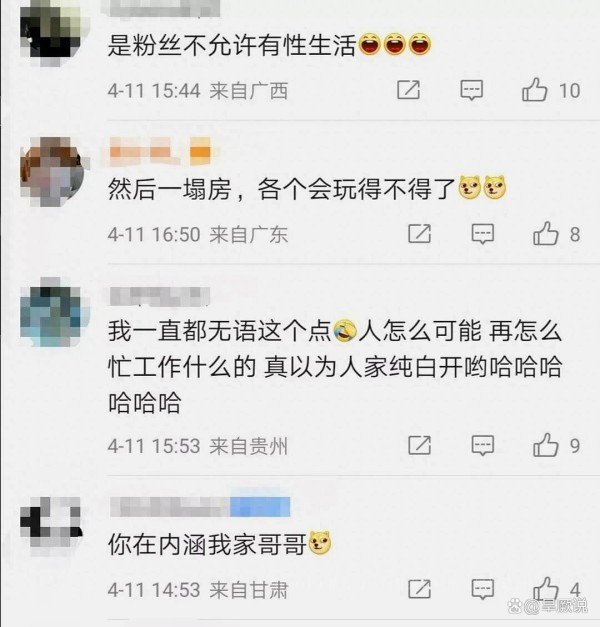600x627 pixels.
Task: Reply to the comment from 贵州
Action: [x=483, y=446]
